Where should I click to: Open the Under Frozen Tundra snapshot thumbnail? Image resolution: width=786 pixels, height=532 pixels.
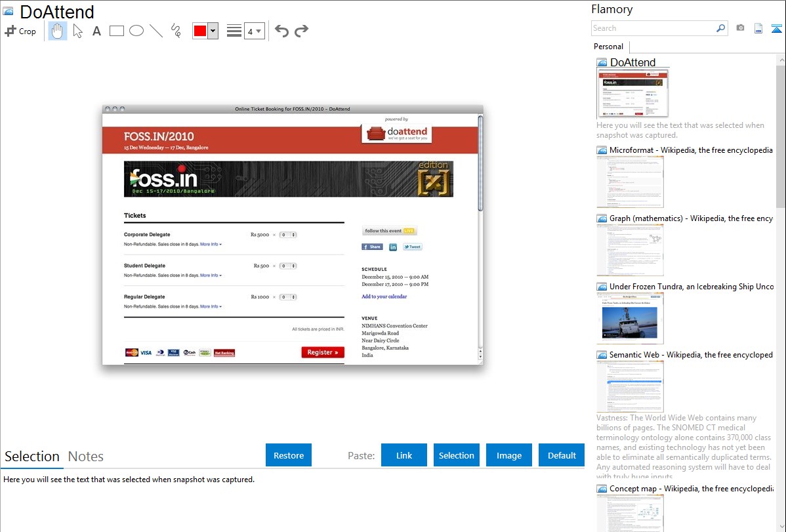[x=630, y=318]
